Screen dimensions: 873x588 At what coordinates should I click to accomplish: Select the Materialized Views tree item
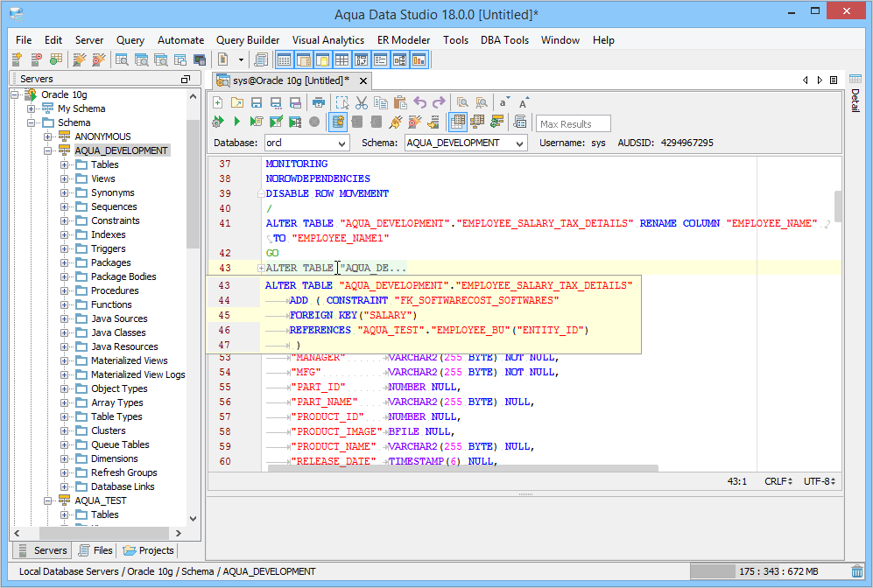coord(129,360)
